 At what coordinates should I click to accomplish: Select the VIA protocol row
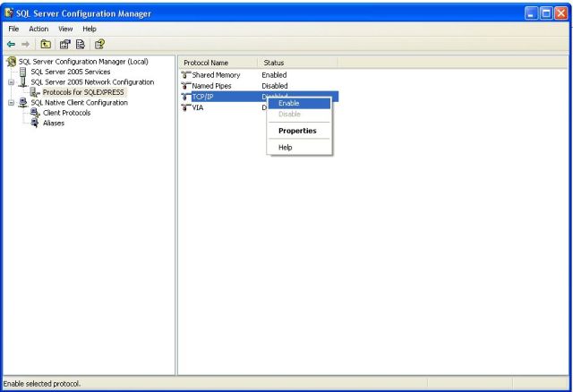(260, 107)
